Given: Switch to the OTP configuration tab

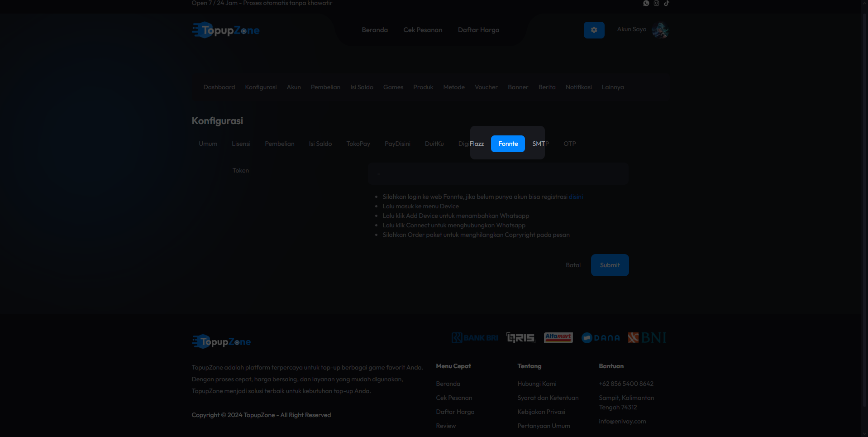Looking at the screenshot, I should tap(570, 144).
